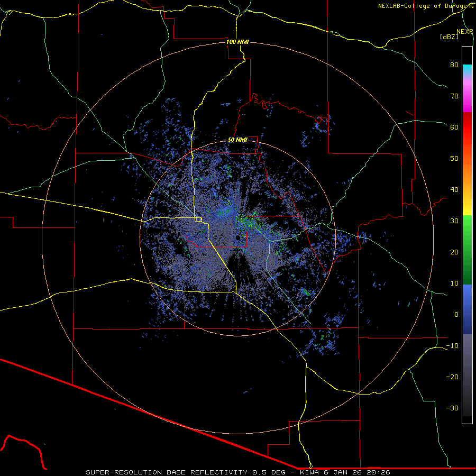Click the cyan top segment of color bar

coord(467,70)
